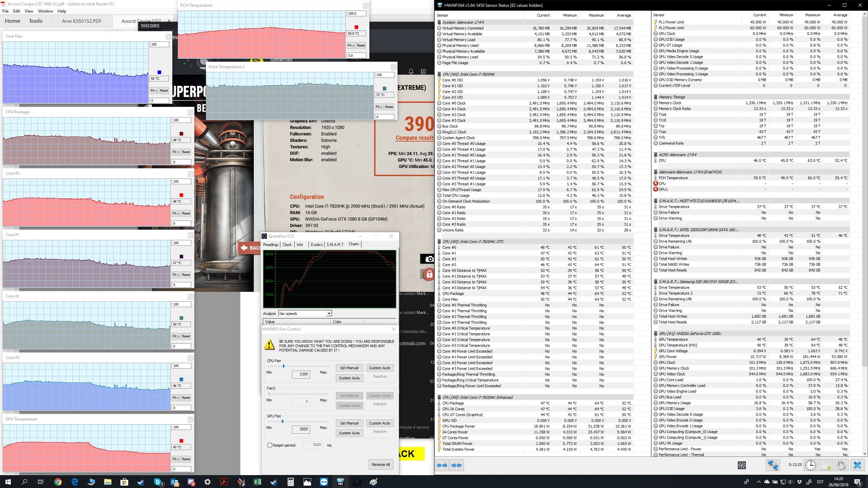Click Reset in GPU Temperature graph
This screenshot has height=488, width=868.
186,459
